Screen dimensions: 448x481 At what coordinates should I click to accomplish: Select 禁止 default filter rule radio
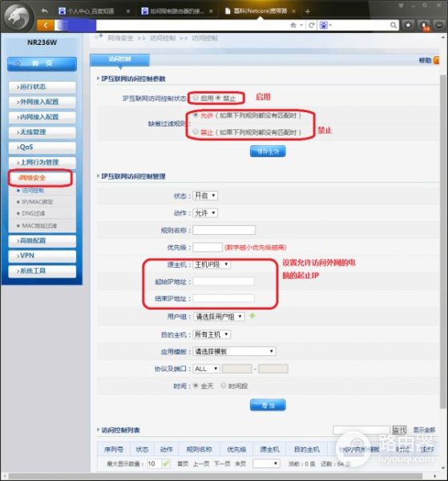click(x=196, y=132)
